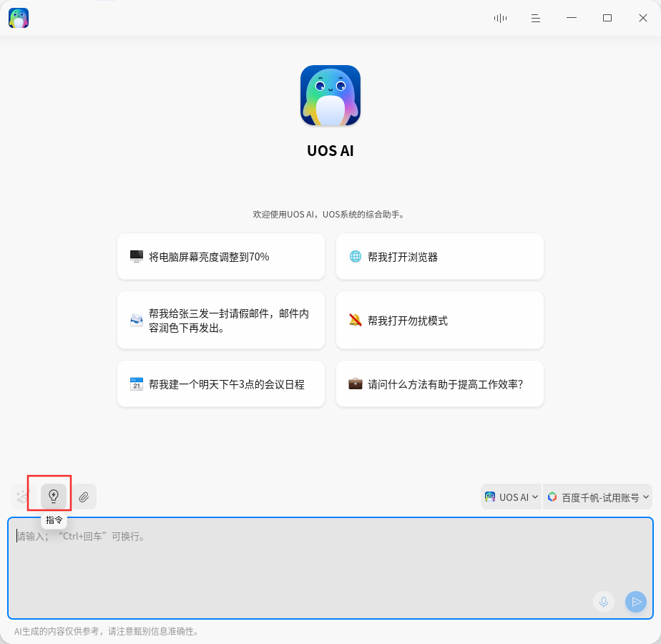Open the sound wave icon in titlebar
661x644 pixels.
[x=500, y=18]
